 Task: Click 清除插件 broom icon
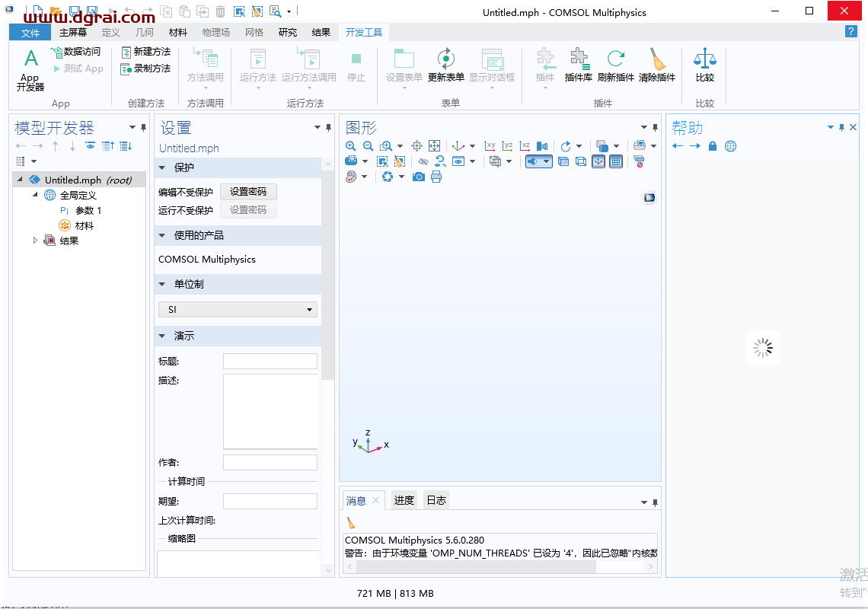pos(656,65)
